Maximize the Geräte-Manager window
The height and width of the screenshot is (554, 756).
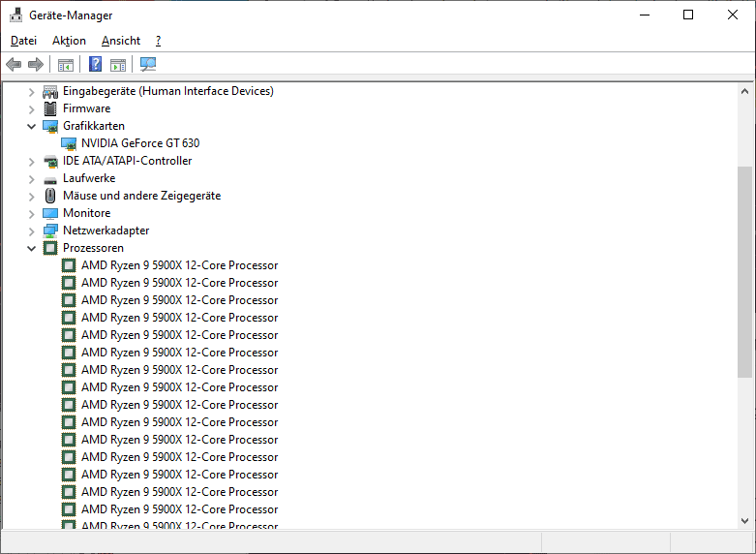pos(688,15)
